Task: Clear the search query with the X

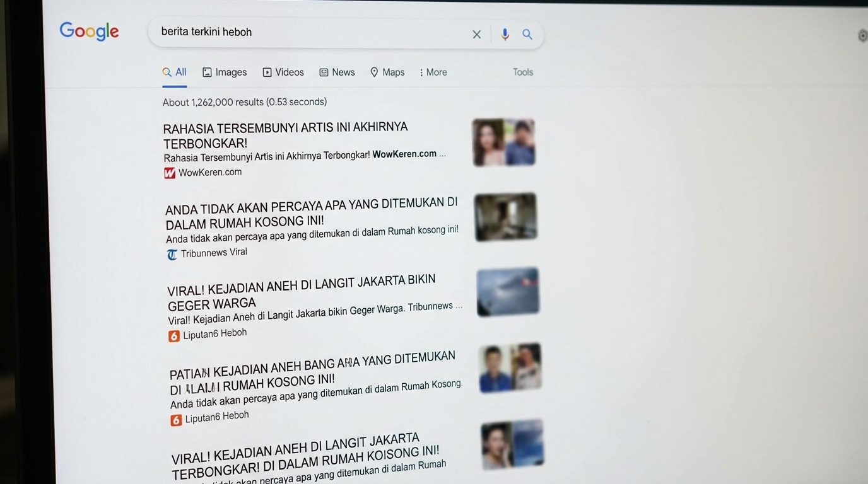Action: pos(477,35)
